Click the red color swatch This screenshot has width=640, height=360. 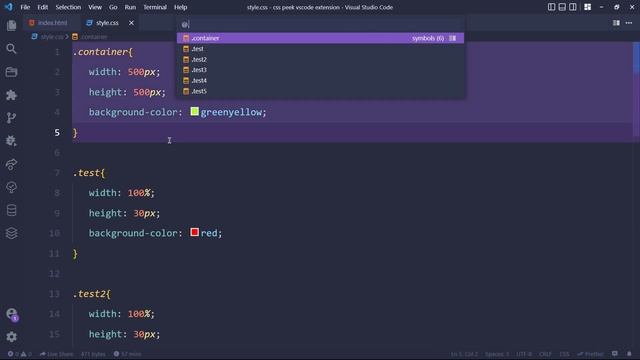click(195, 232)
